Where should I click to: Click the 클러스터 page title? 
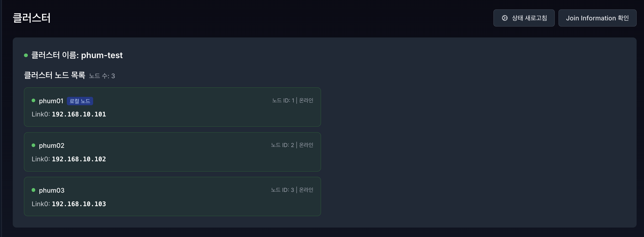(32, 18)
